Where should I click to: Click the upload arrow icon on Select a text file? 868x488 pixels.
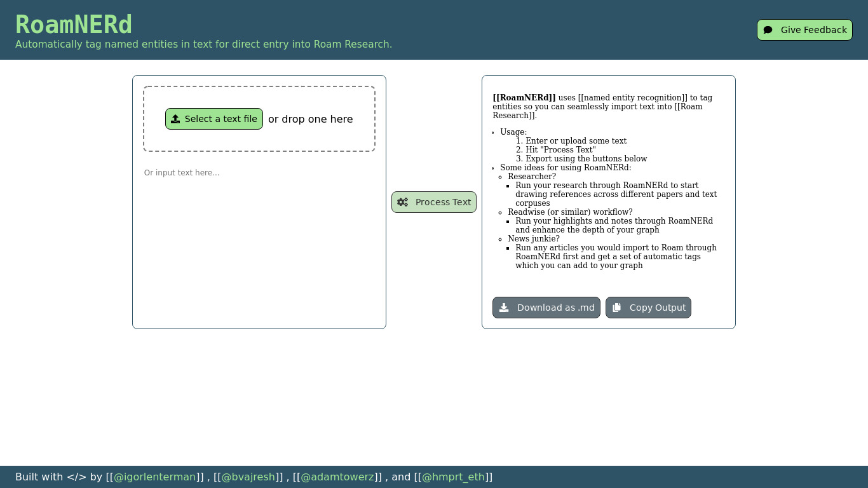click(175, 119)
